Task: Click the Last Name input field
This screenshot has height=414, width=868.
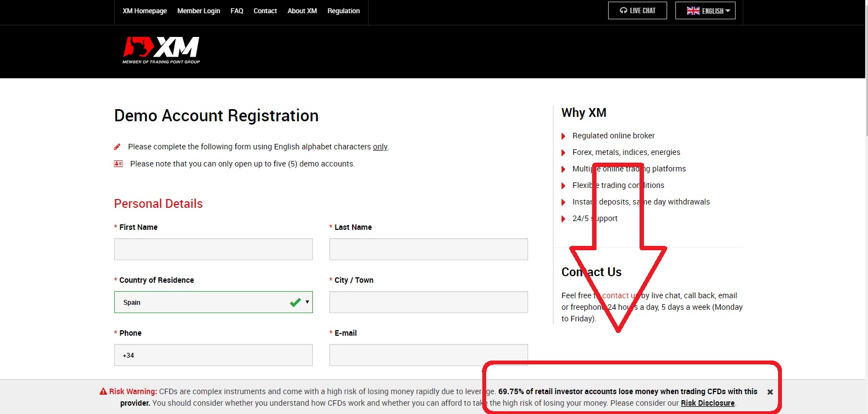Action: tap(429, 249)
